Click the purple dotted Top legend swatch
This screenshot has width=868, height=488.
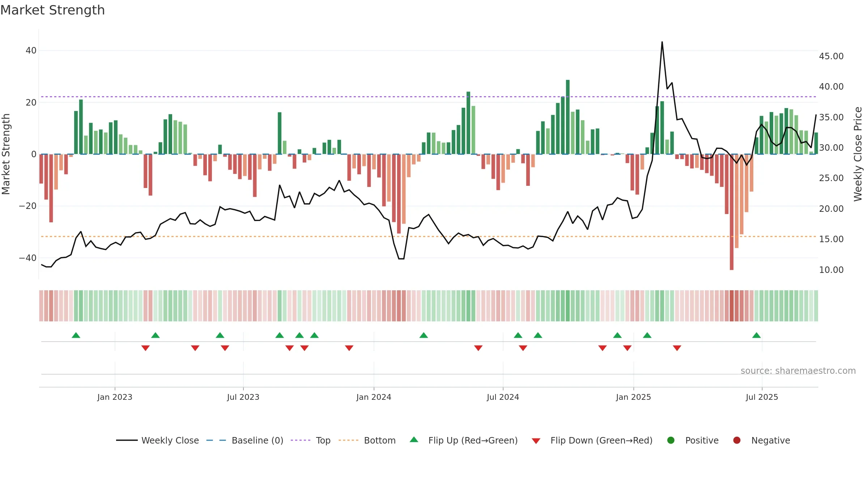301,440
